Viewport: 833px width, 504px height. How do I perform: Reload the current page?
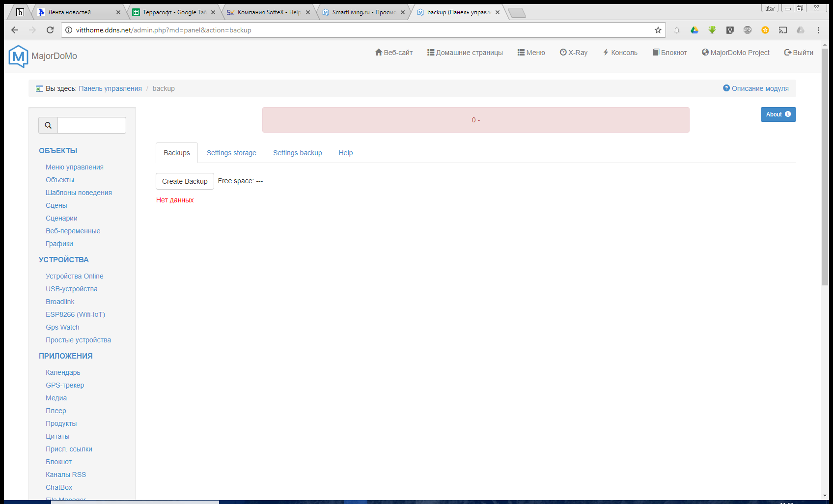50,30
